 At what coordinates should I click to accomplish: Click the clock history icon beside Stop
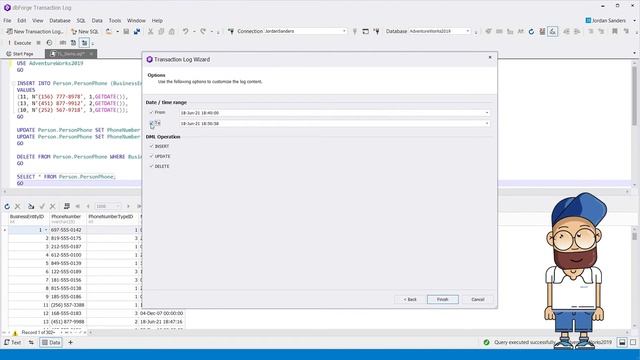click(x=49, y=42)
